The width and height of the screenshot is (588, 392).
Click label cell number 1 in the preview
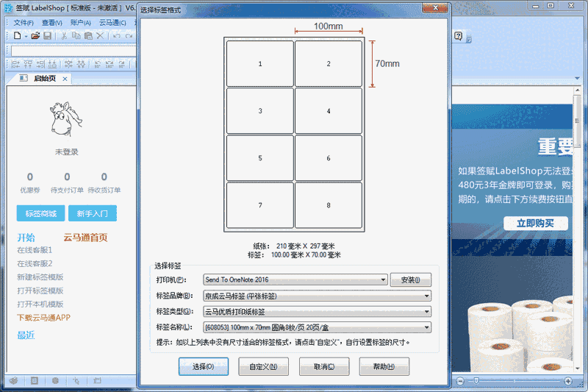tap(260, 64)
